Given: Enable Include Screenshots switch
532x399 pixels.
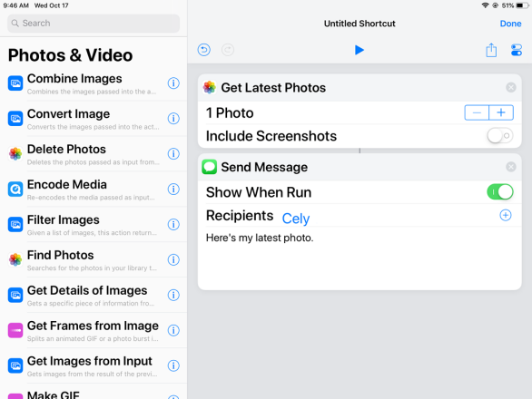Looking at the screenshot, I should tap(499, 136).
